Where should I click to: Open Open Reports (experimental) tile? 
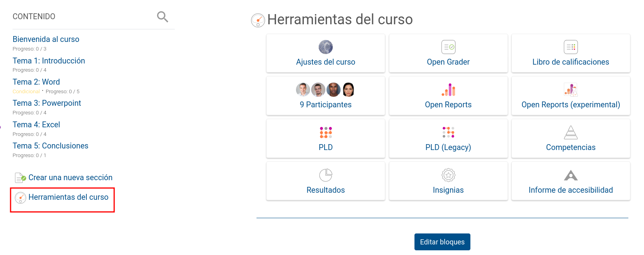[570, 96]
